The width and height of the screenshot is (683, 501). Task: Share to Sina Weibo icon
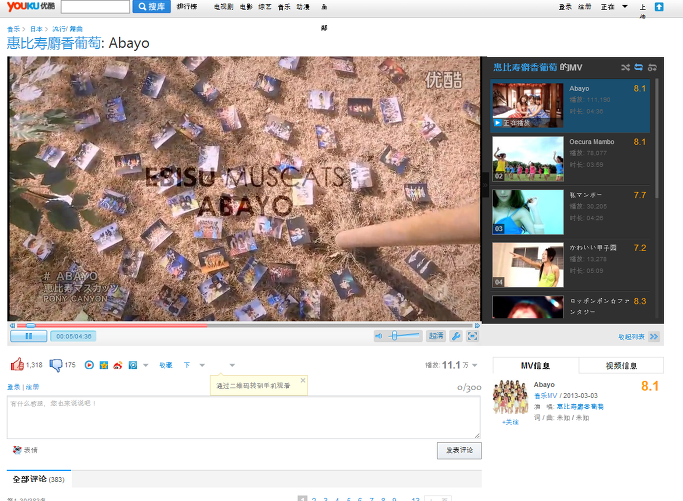coord(118,365)
